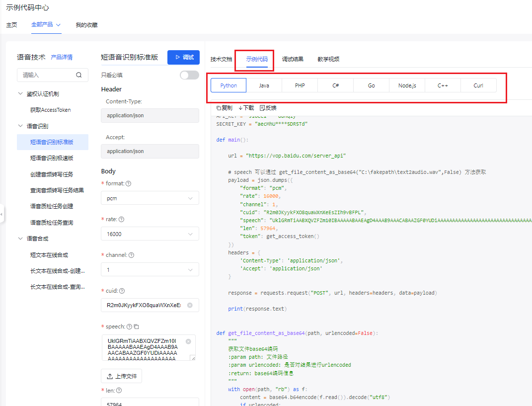Go to the 主页 tab
The width and height of the screenshot is (532, 406).
tap(11, 25)
